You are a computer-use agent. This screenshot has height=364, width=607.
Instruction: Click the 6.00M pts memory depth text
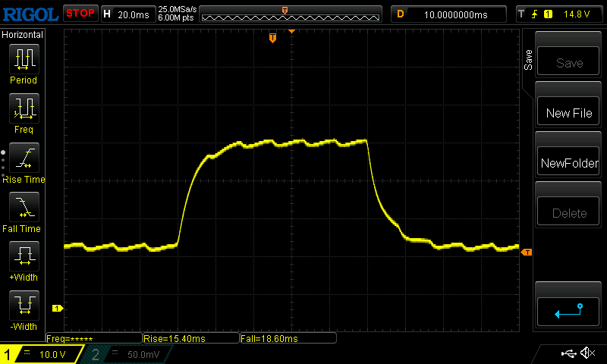pos(176,17)
